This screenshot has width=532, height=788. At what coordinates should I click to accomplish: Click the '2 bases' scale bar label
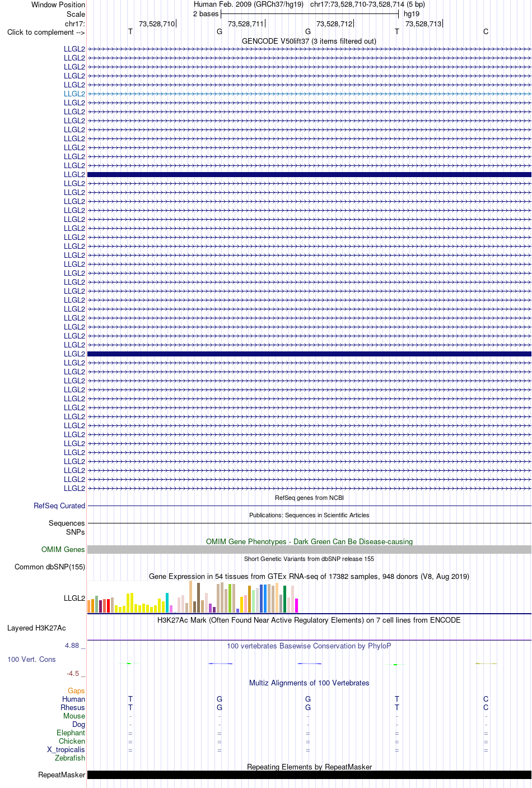[x=206, y=14]
